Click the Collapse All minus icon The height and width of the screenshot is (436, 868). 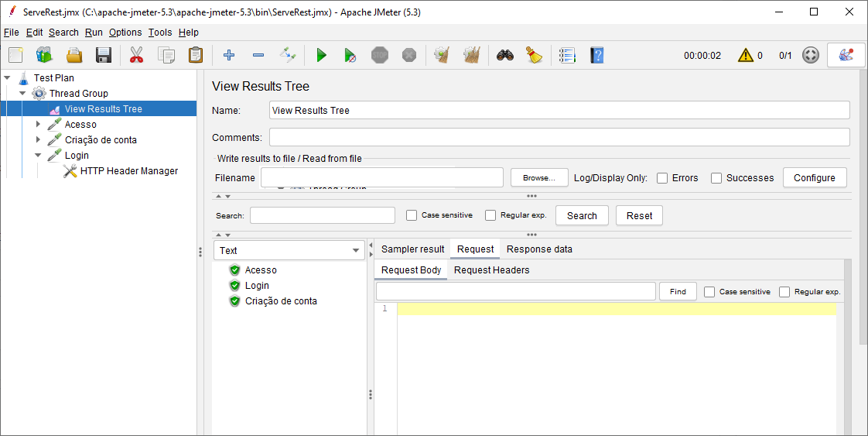(258, 55)
